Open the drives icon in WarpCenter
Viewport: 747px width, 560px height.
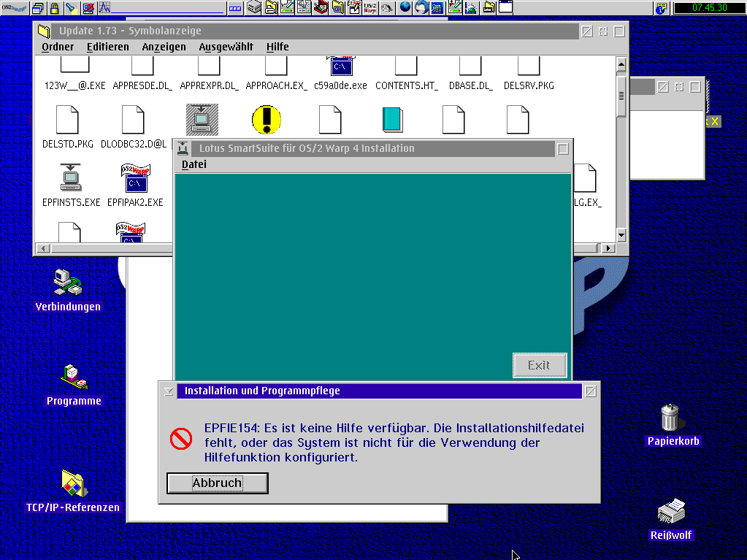[254, 7]
